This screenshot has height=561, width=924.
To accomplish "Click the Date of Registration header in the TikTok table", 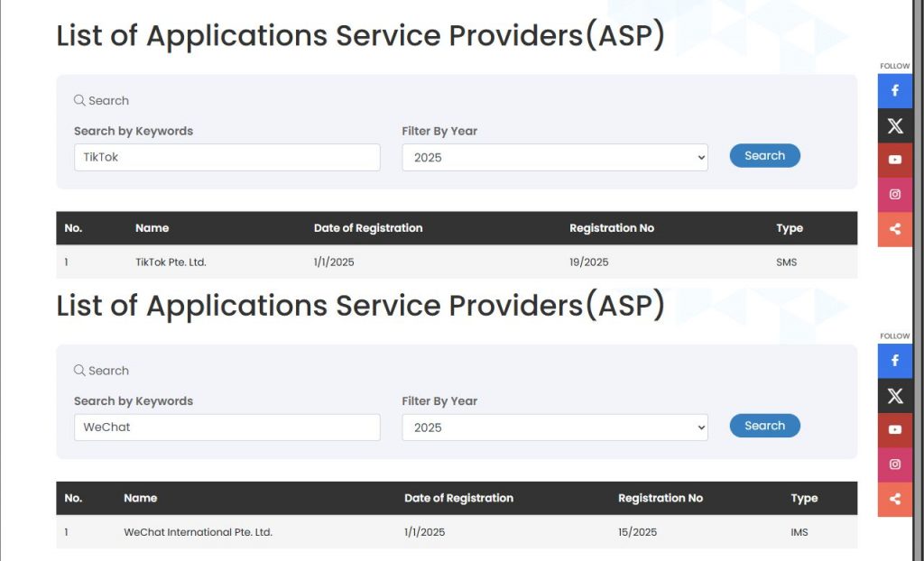I will pyautogui.click(x=368, y=228).
